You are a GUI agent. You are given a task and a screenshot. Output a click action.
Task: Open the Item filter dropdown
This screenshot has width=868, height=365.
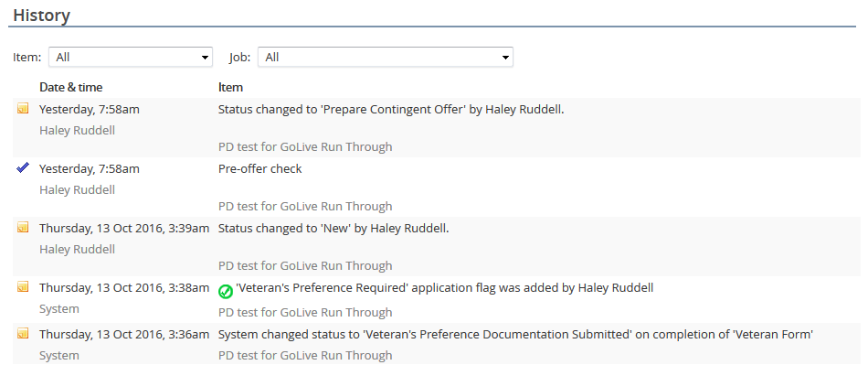[131, 57]
